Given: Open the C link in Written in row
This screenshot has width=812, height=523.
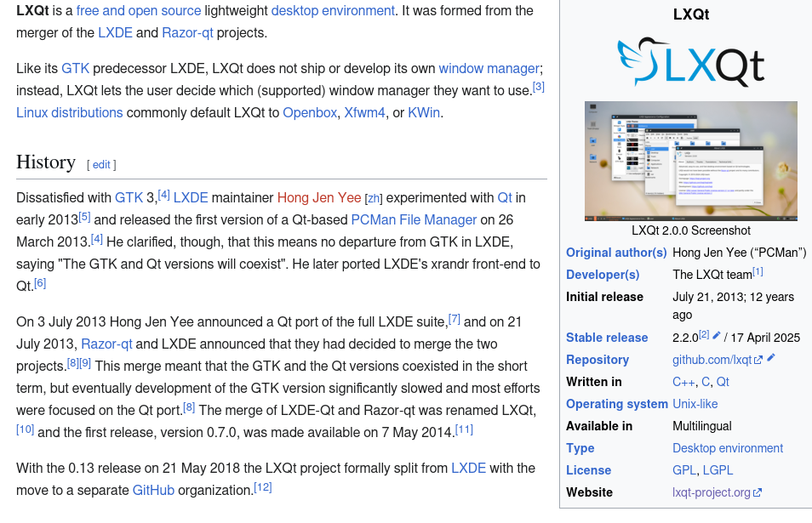Looking at the screenshot, I should [x=706, y=383].
